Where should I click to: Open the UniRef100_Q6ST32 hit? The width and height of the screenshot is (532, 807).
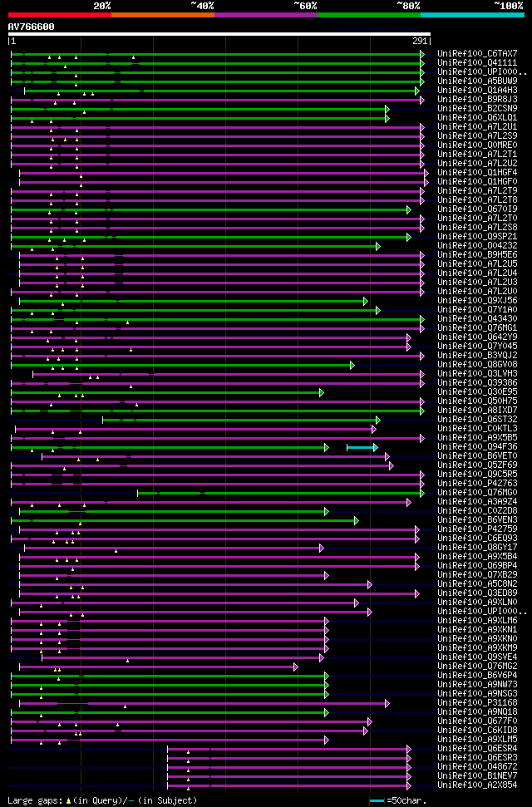point(477,420)
